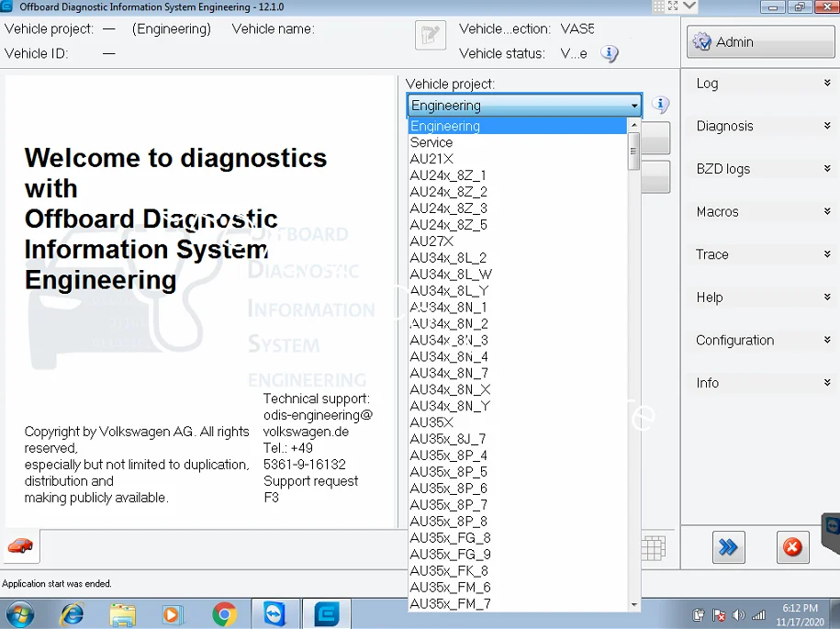Select Service in project list
Viewport: 840px width, 629px height.
(x=518, y=142)
